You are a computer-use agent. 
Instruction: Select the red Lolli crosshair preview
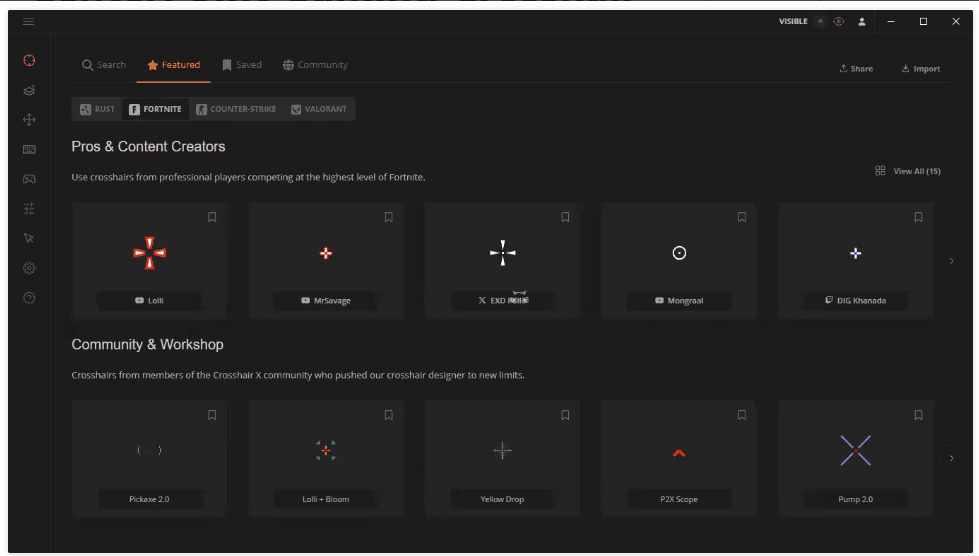tap(149, 253)
